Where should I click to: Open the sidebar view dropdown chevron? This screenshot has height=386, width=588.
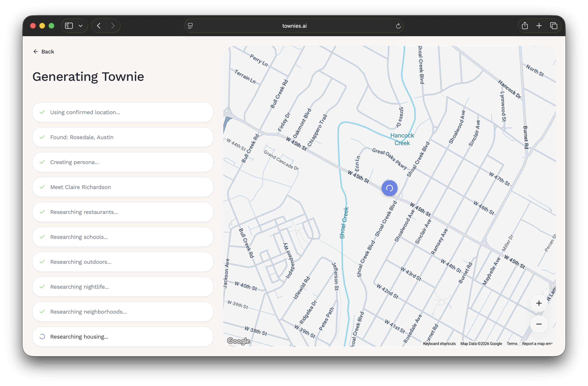tap(80, 26)
